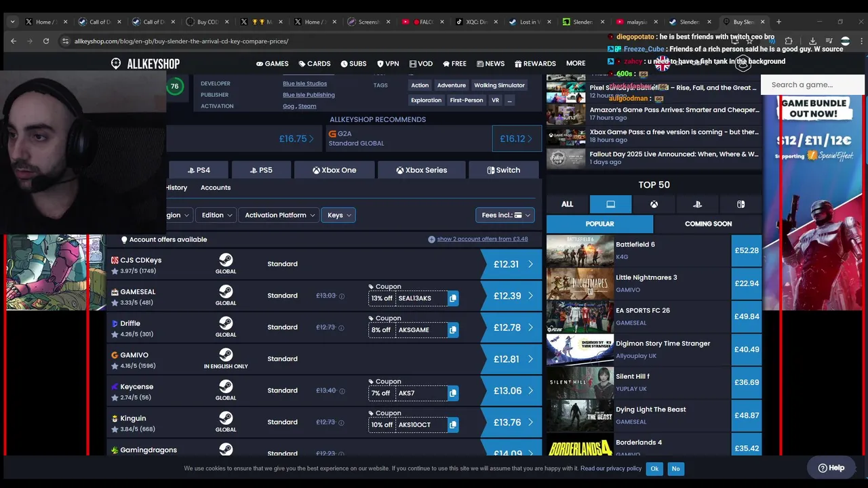868x488 pixels.
Task: Click the address bar URL
Action: click(181, 41)
